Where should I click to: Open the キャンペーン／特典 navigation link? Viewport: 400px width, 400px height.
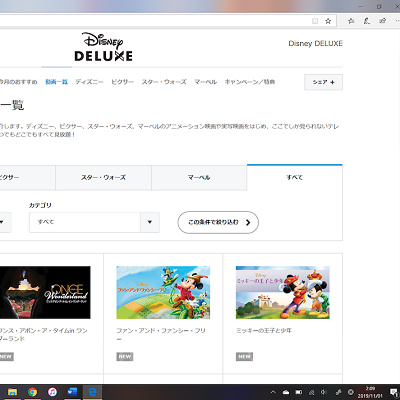coord(250,82)
